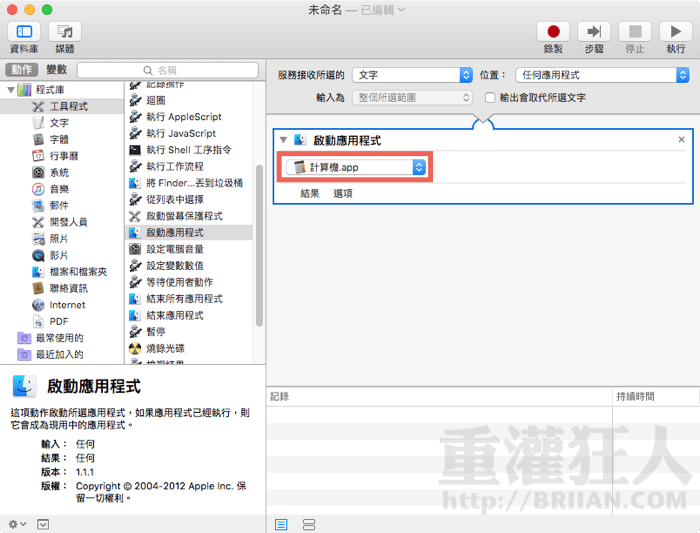700x533 pixels.
Task: Switch to the 動作 tab
Action: click(20, 70)
